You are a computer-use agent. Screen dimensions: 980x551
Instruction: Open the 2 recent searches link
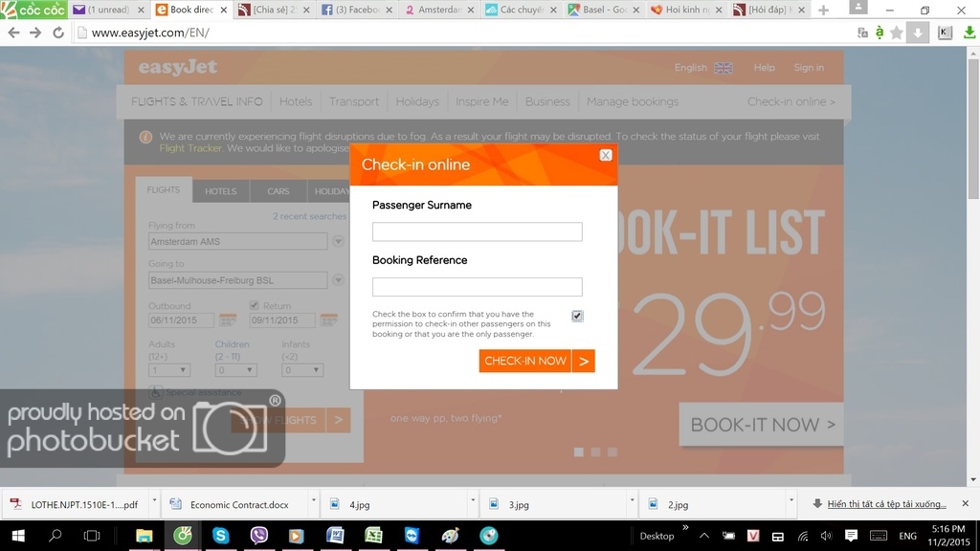coord(309,216)
